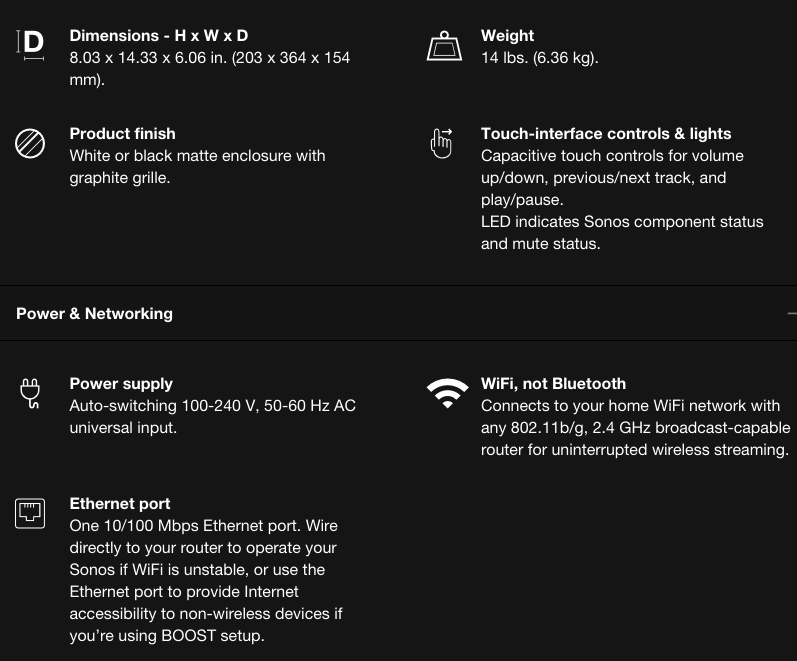797x661 pixels.
Task: Select the Weight heading
Action: 507,36
